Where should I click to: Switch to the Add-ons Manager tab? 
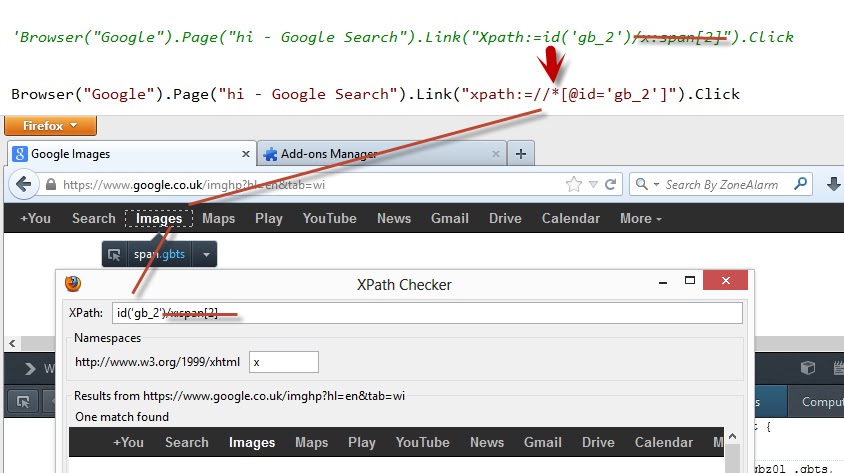tap(382, 154)
